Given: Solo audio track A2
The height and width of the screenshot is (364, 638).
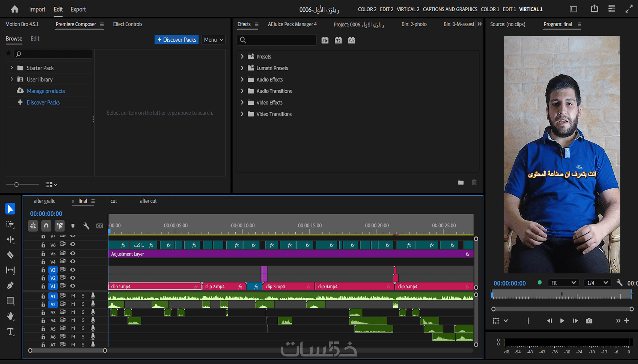Looking at the screenshot, I should tap(83, 304).
